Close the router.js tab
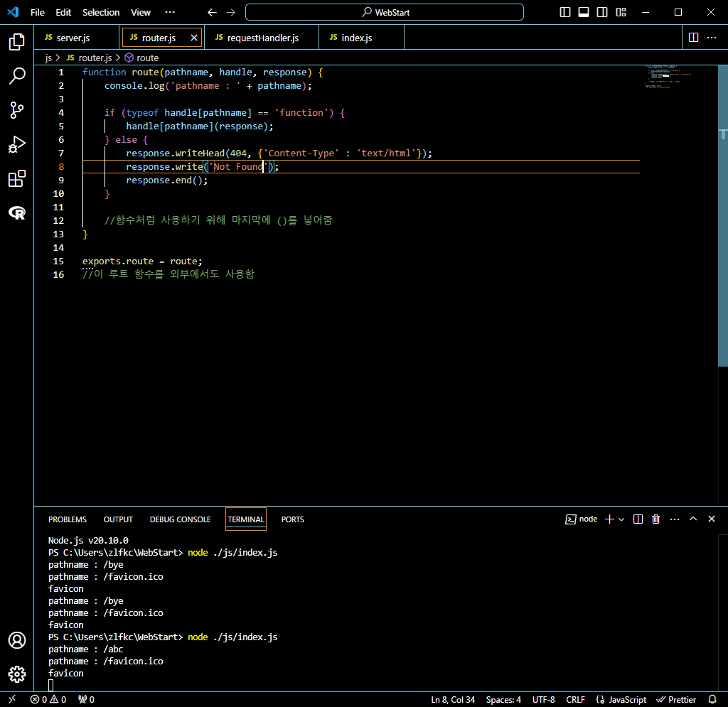 [194, 38]
